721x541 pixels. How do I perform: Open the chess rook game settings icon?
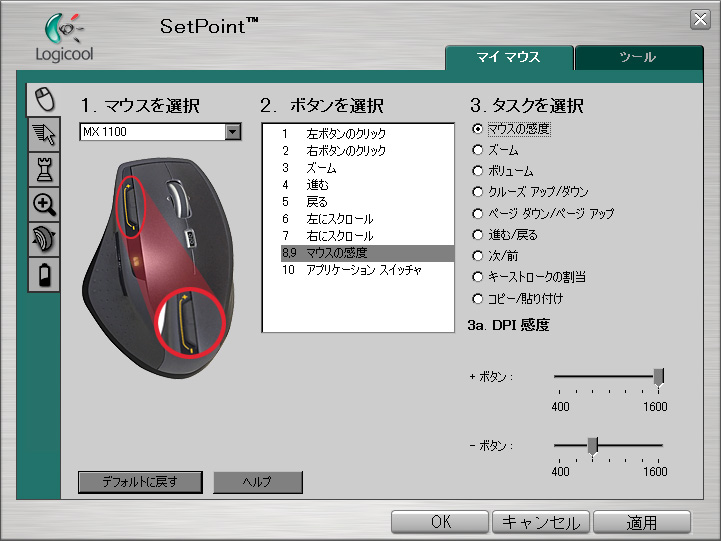44,170
